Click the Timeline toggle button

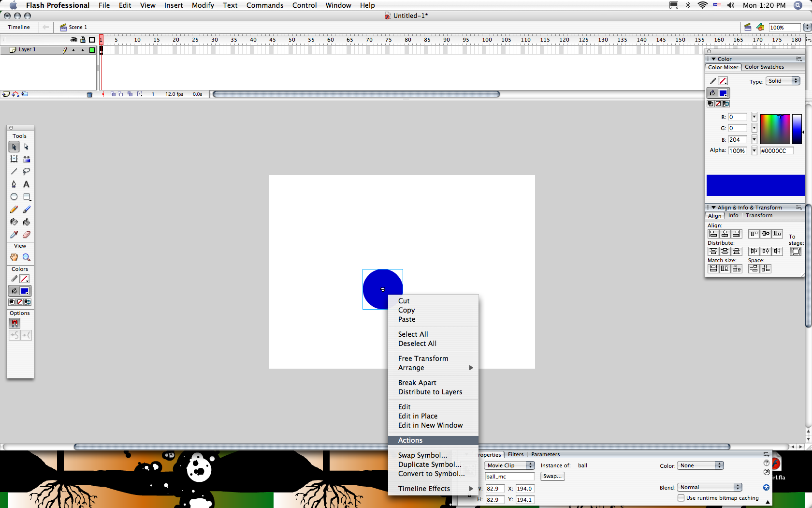tap(18, 27)
